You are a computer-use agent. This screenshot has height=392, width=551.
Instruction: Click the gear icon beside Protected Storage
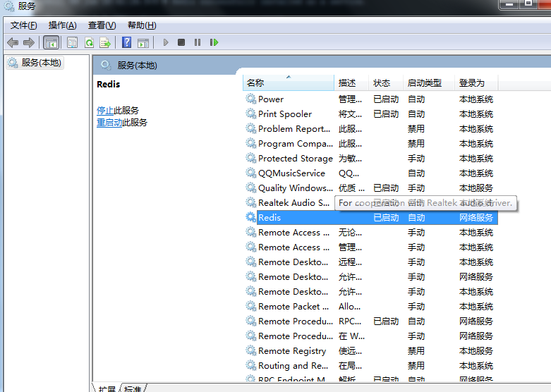tap(251, 158)
